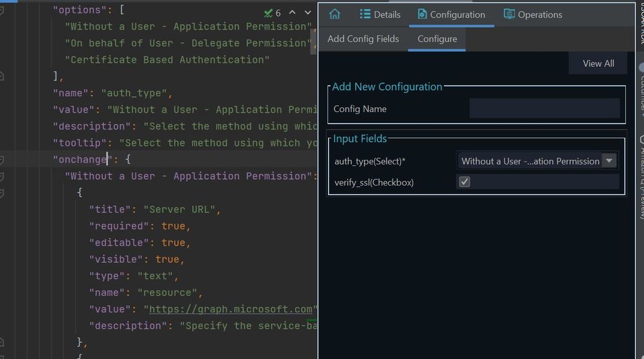Click the Operations icon

pos(509,14)
